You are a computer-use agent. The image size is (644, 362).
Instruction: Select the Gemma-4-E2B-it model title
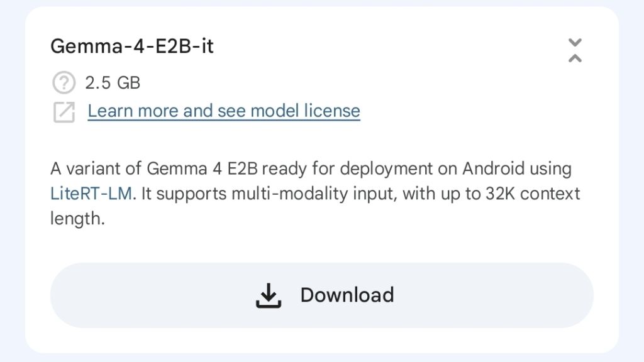pos(132,46)
